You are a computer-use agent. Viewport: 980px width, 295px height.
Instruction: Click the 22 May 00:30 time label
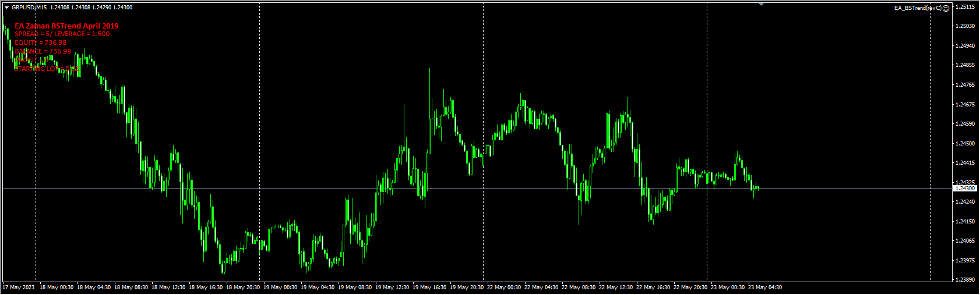[504, 287]
